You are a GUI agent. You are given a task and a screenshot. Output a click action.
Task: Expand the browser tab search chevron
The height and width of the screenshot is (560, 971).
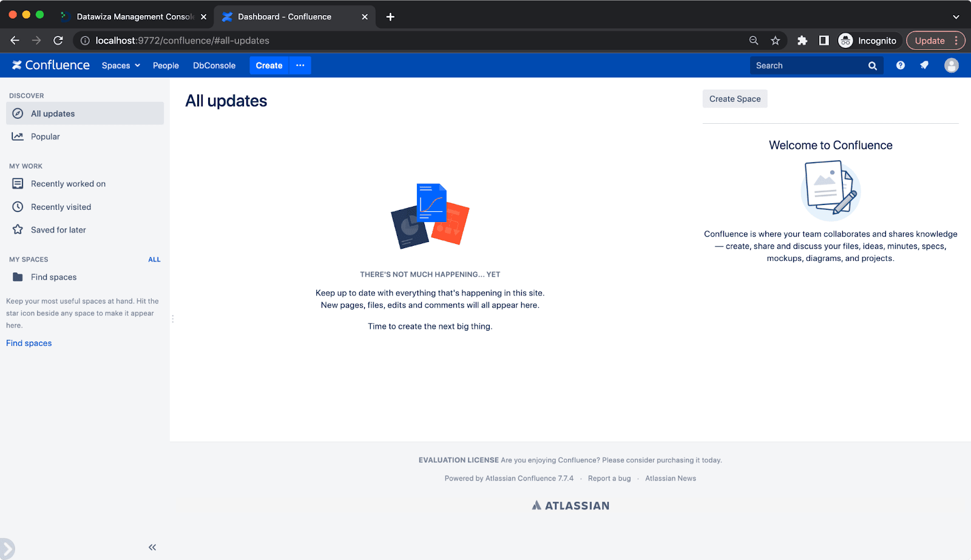pyautogui.click(x=956, y=16)
